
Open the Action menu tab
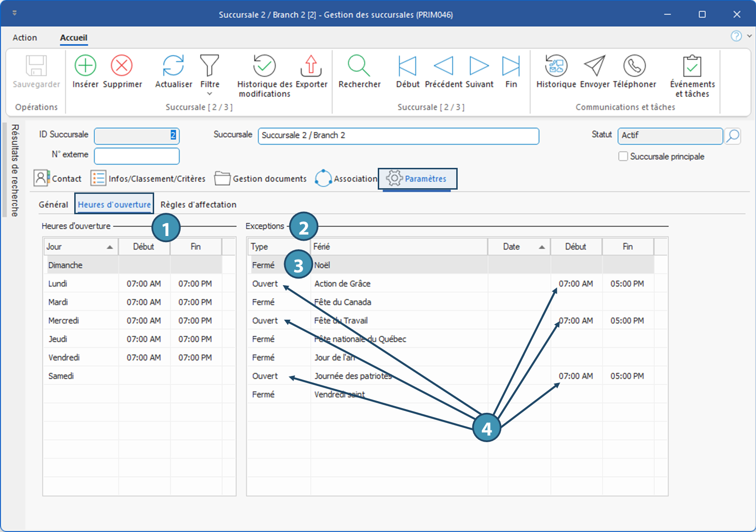pyautogui.click(x=25, y=38)
